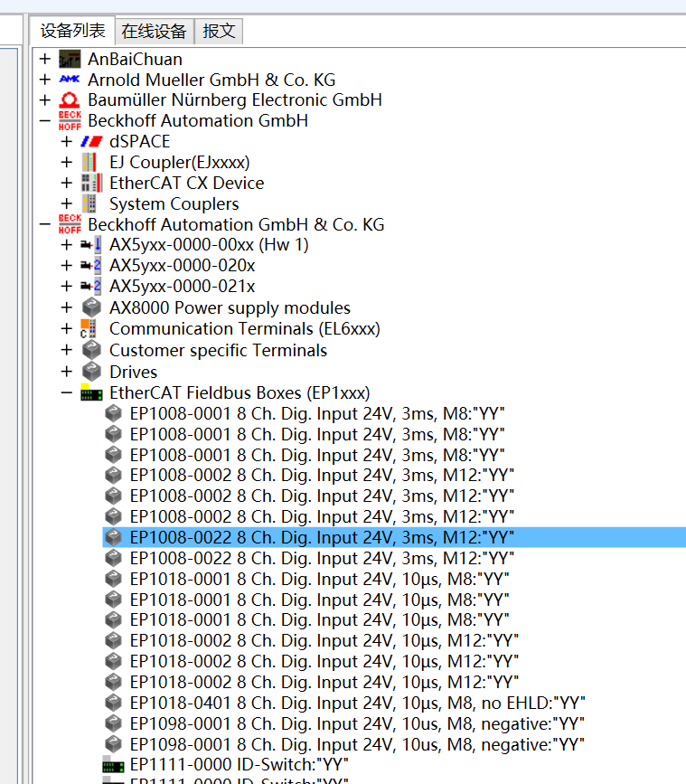Image resolution: width=686 pixels, height=784 pixels.
Task: Switch to the 设备列表 tab
Action: tap(72, 31)
